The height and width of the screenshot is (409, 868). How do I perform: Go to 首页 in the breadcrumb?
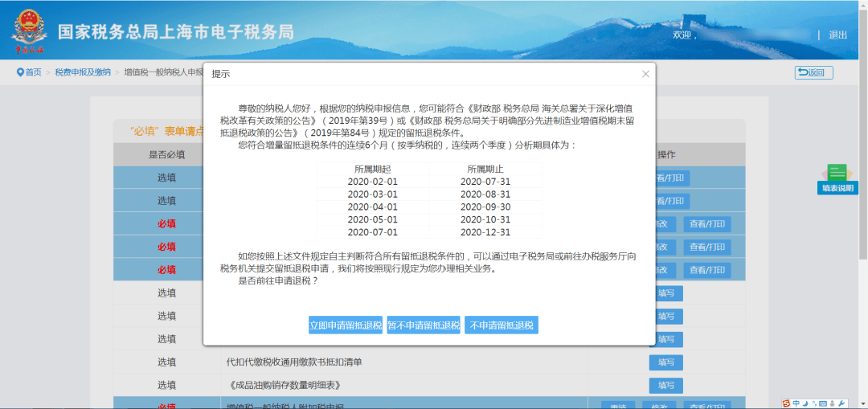tap(33, 72)
